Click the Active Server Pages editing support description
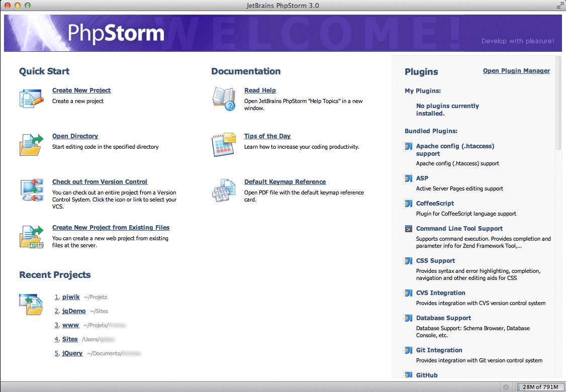566x392 pixels. click(x=459, y=188)
